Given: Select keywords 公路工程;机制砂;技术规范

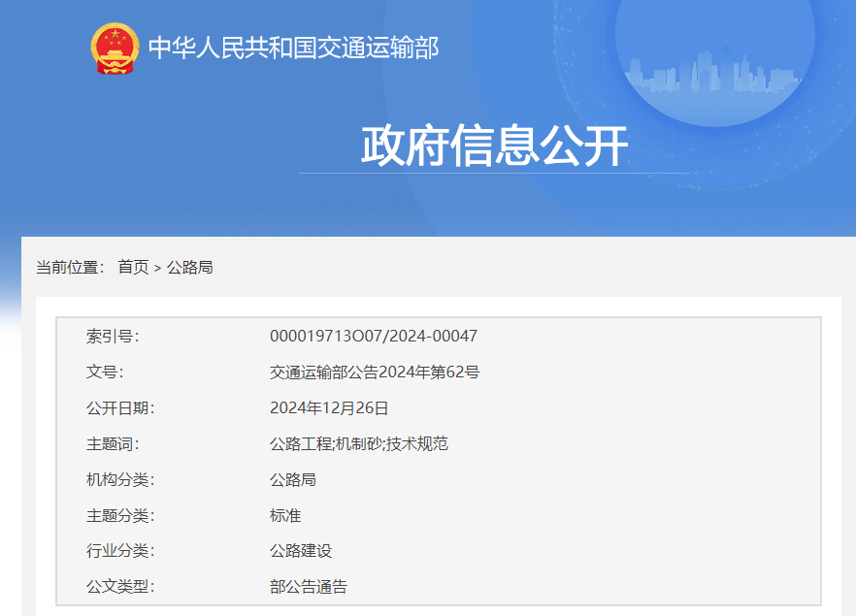Looking at the screenshot, I should (x=358, y=444).
